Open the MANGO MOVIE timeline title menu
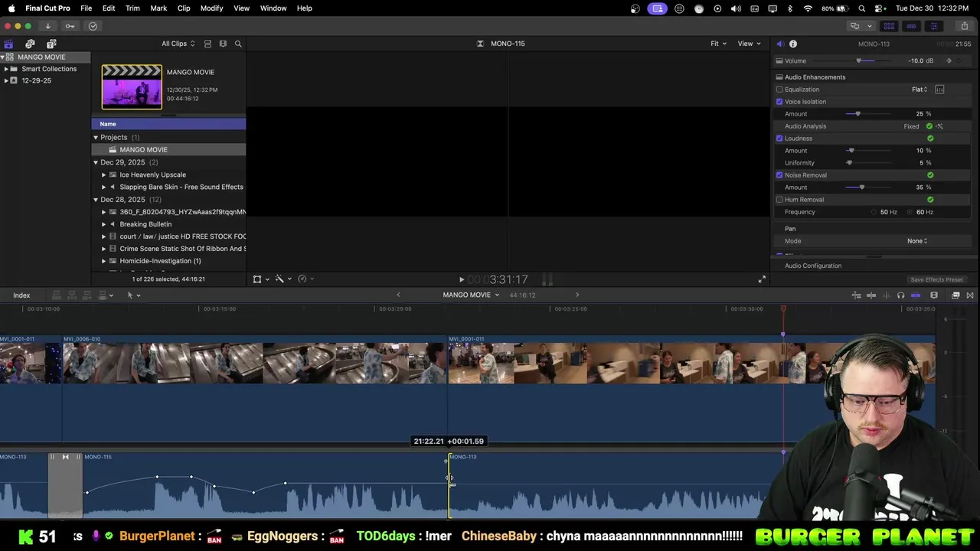 point(471,295)
